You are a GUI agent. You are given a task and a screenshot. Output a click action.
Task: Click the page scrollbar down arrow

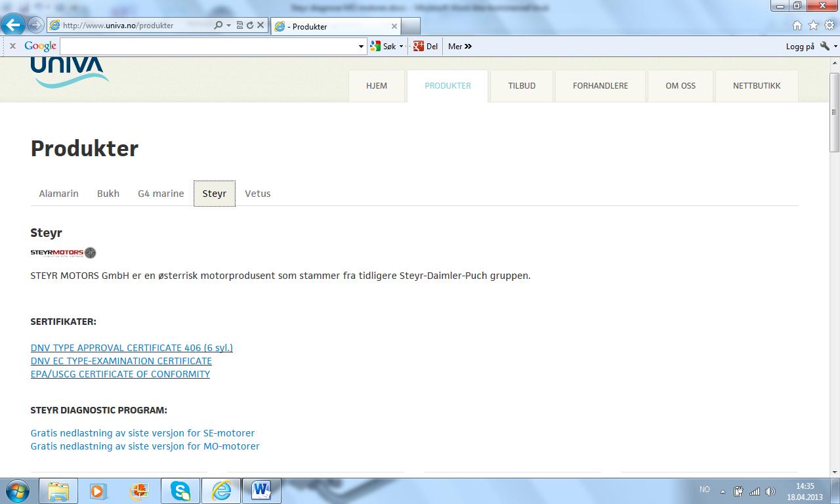(x=835, y=471)
